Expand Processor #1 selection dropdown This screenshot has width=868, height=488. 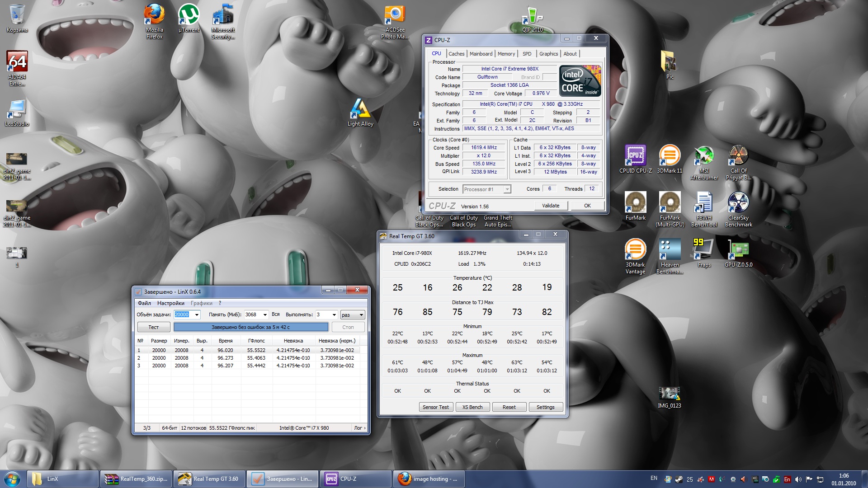pos(507,189)
